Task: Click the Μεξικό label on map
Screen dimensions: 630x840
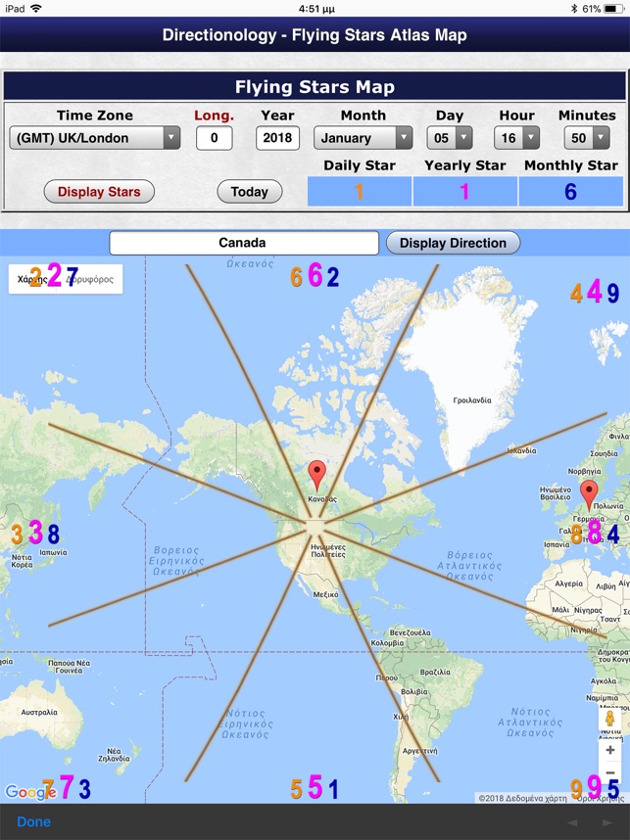Action: 325,594
